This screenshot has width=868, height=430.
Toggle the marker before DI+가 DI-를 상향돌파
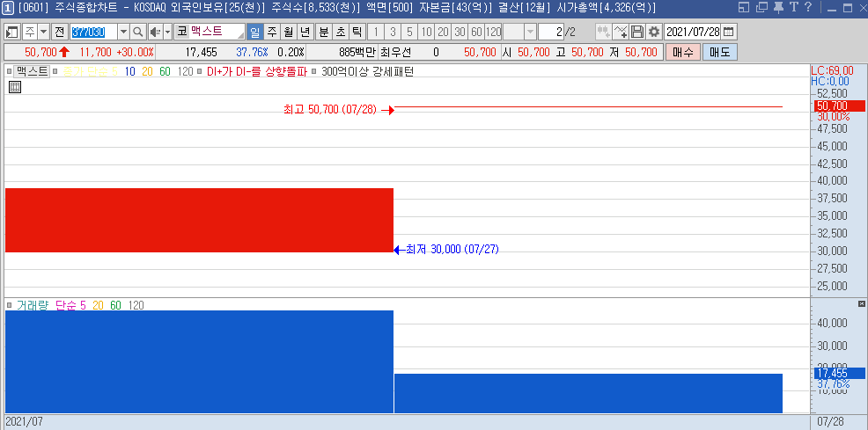coord(199,71)
